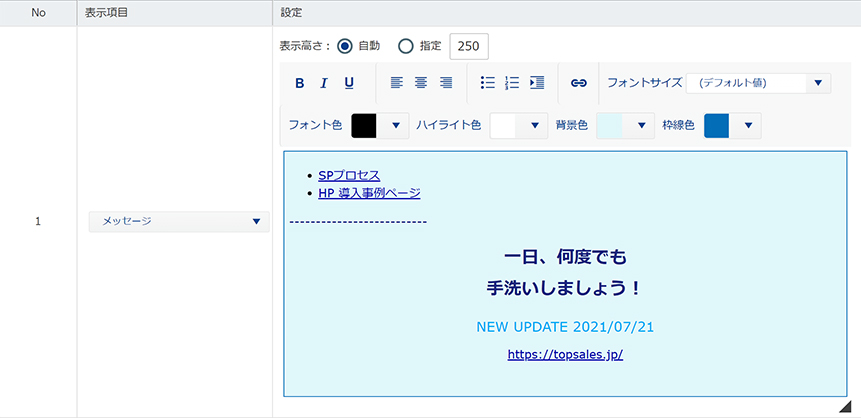Align text to the right
Viewport: 861px width, 418px height.
tap(446, 83)
